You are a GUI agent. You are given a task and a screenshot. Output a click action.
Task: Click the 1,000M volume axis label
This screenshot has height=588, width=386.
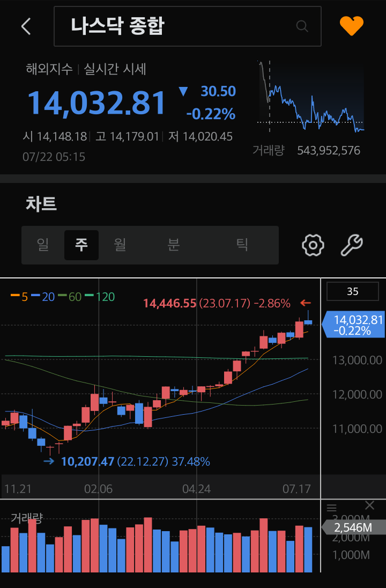[351, 555]
